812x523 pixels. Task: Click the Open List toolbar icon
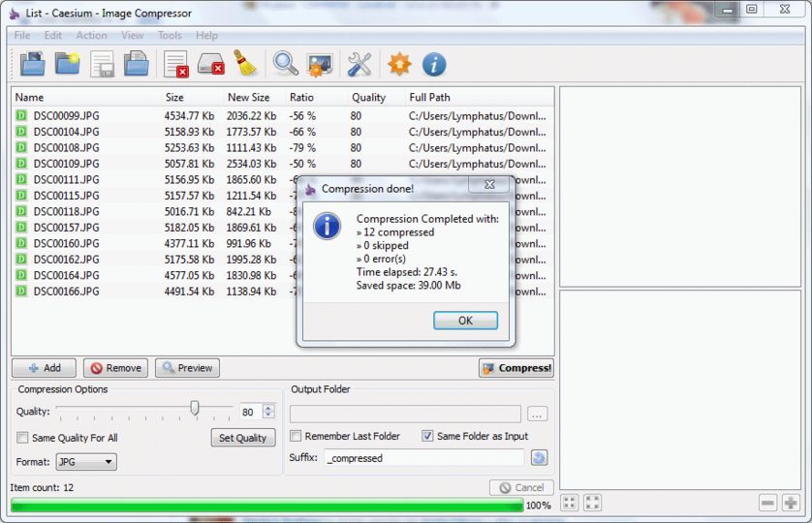pos(137,64)
